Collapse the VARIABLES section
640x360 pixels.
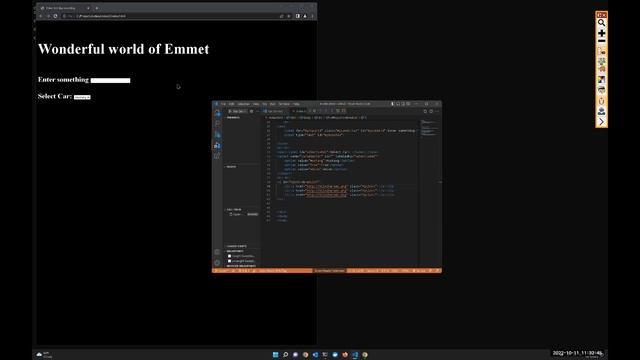click(233, 118)
